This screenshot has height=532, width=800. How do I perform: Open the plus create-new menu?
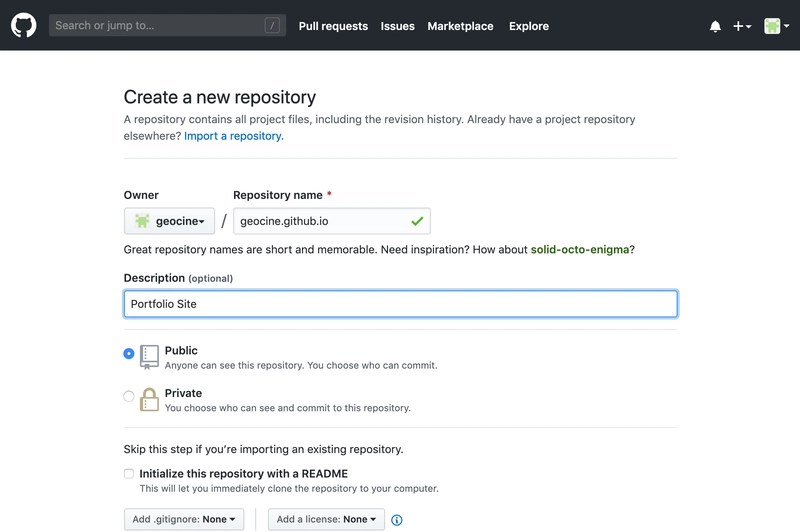(742, 26)
